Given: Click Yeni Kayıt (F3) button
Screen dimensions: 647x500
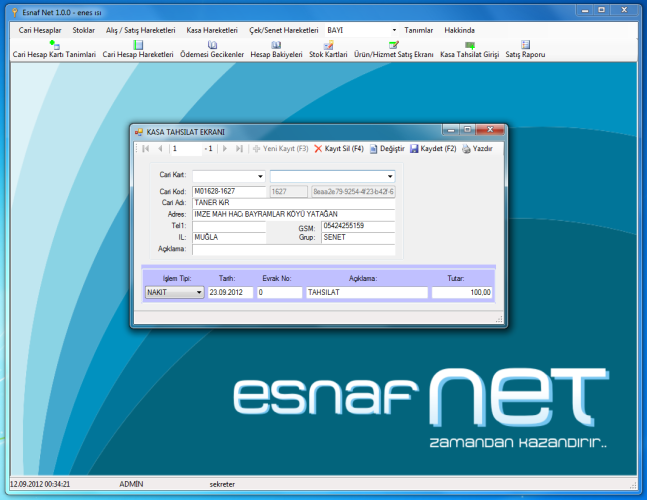Looking at the screenshot, I should pyautogui.click(x=280, y=149).
